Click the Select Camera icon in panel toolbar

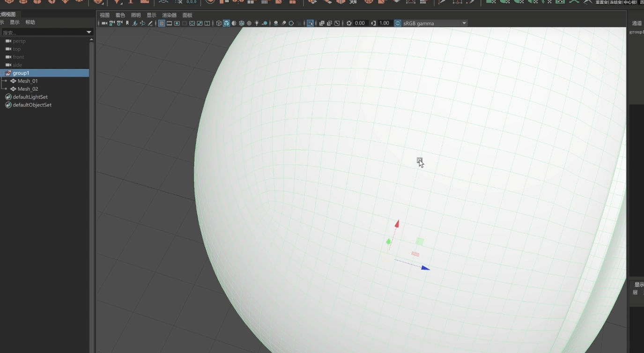(x=104, y=23)
